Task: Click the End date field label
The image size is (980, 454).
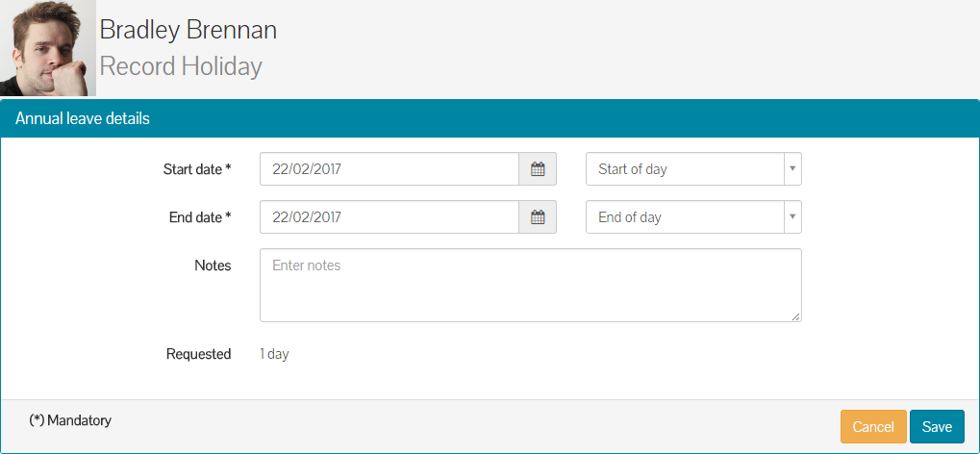Action: (200, 217)
